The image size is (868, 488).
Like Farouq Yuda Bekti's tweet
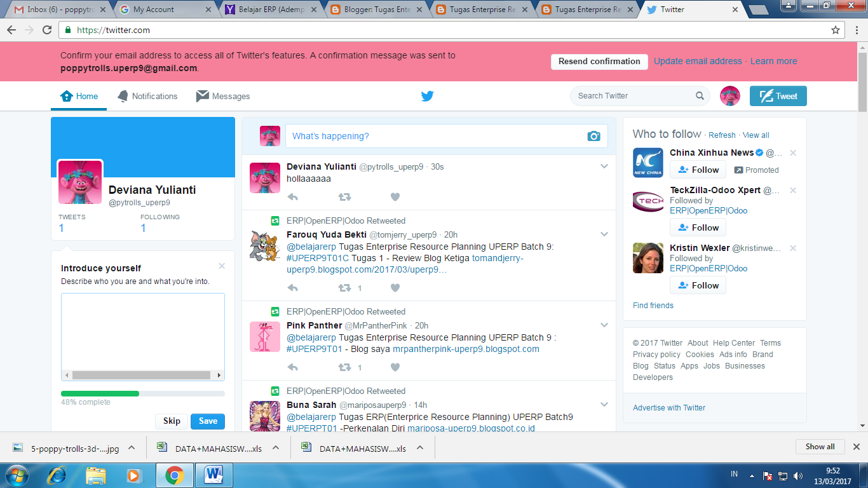pyautogui.click(x=395, y=288)
